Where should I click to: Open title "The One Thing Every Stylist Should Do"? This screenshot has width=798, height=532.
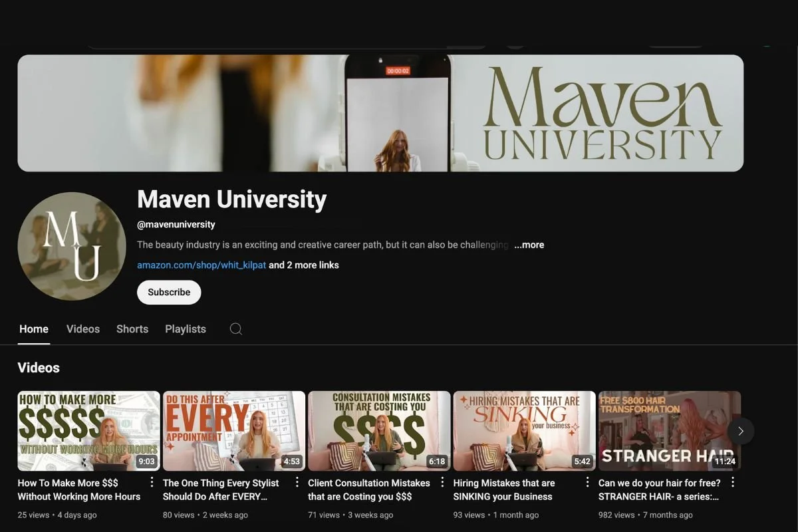(x=221, y=489)
